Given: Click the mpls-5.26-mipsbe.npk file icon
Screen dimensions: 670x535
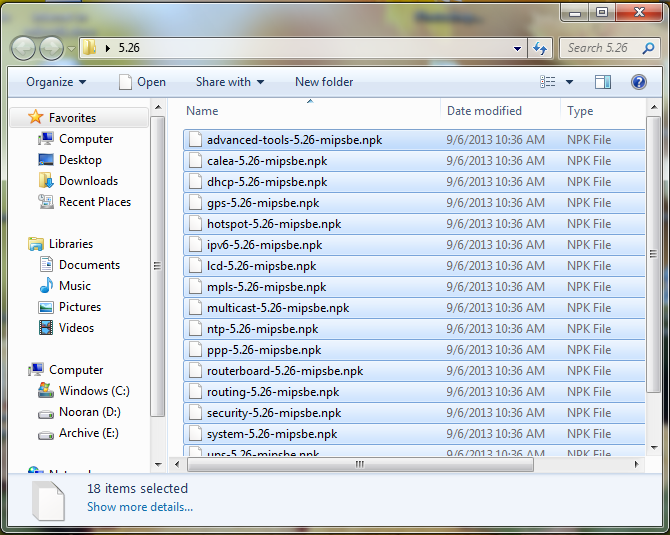Looking at the screenshot, I should (x=195, y=287).
